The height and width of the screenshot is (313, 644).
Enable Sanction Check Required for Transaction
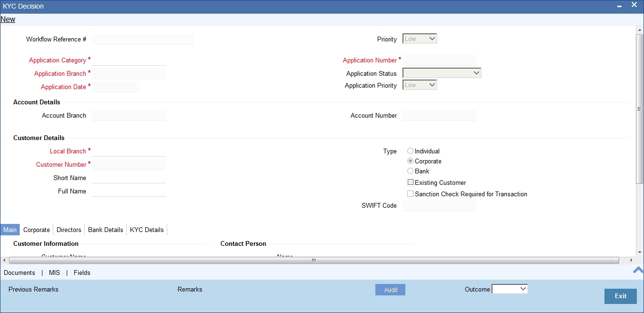411,194
